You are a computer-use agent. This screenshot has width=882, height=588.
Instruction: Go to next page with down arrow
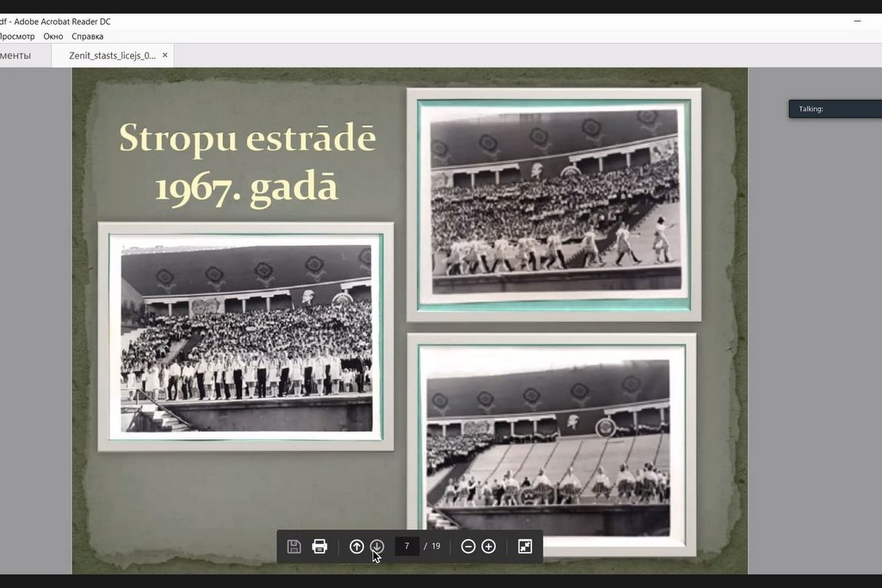click(377, 547)
